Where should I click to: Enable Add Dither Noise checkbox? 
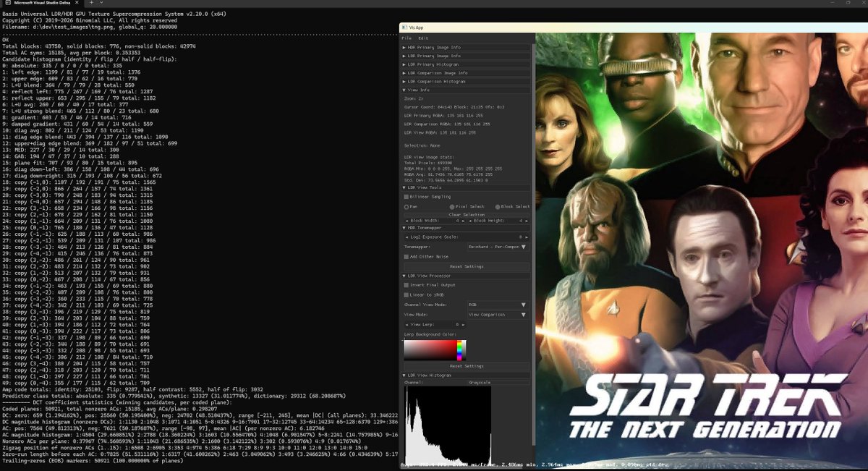406,256
